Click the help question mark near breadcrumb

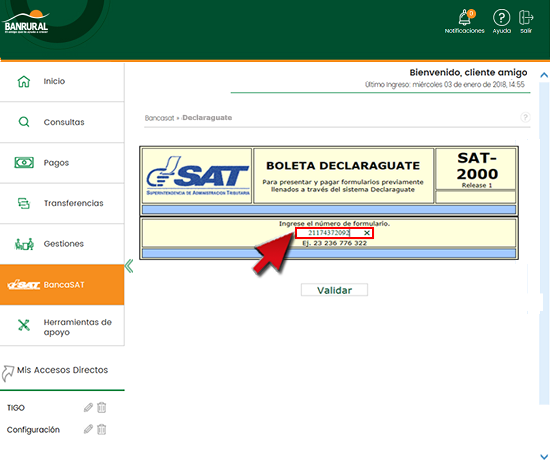coord(525,117)
